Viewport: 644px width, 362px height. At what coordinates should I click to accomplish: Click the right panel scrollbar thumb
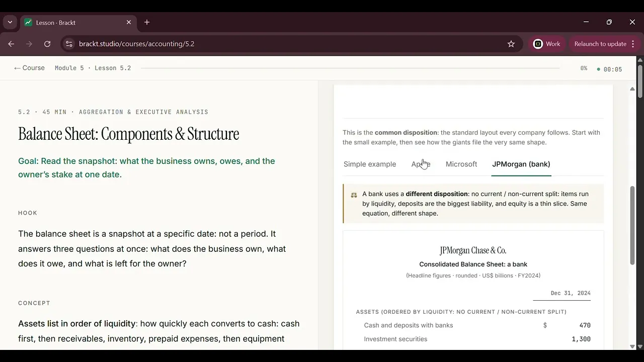[x=632, y=225]
